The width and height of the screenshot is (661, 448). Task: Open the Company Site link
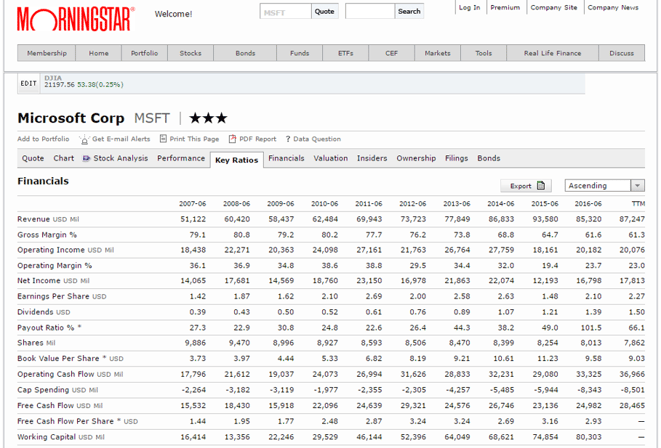[x=554, y=8]
